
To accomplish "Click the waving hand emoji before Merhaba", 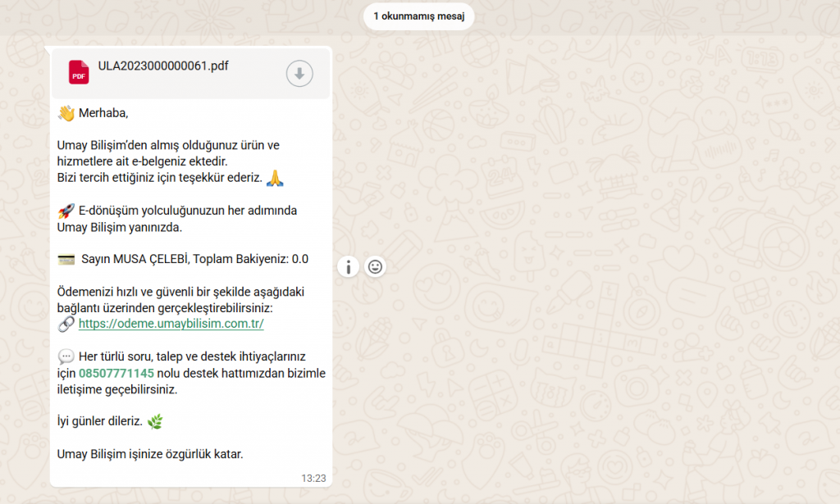I will click(x=66, y=113).
